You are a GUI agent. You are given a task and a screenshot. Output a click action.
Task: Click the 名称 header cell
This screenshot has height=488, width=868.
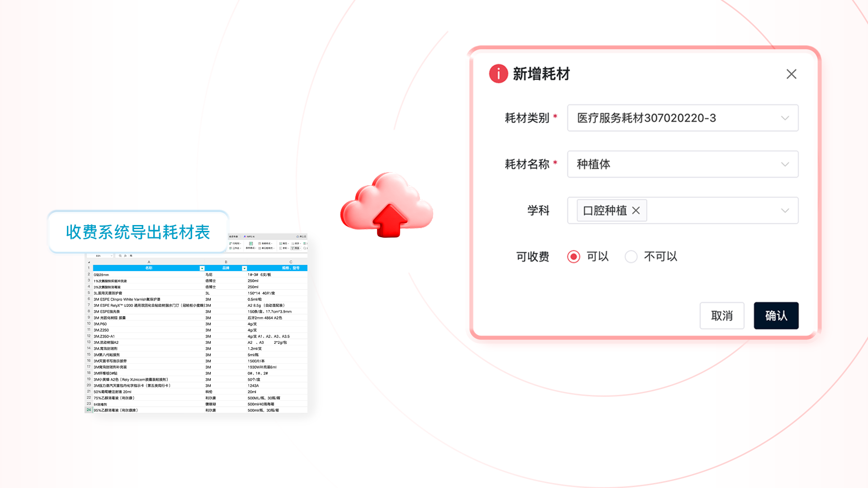[x=149, y=268]
